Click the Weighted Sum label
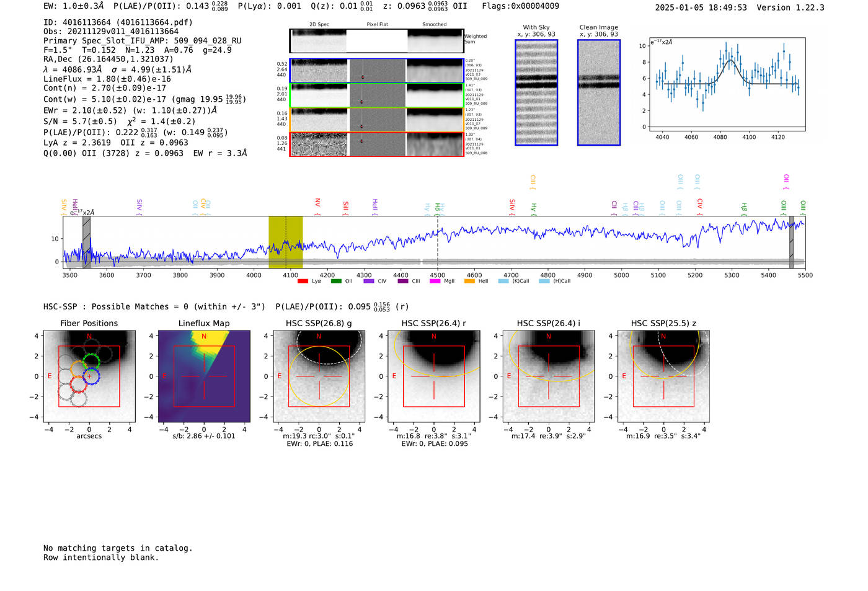Image resolution: width=868 pixels, height=591 pixels. (476, 39)
